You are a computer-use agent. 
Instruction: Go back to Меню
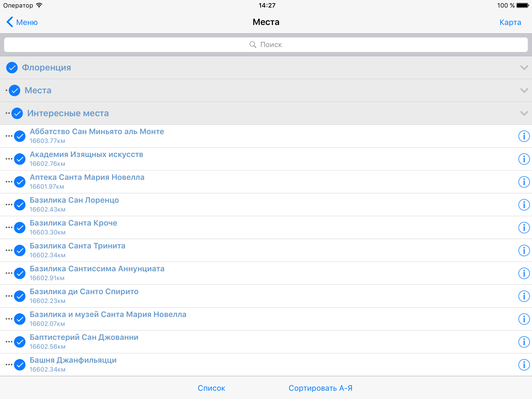(22, 22)
